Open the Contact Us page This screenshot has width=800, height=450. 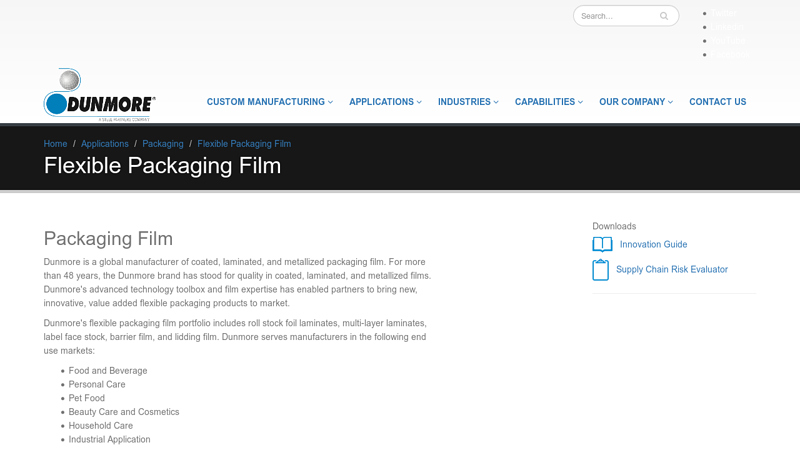tap(717, 102)
